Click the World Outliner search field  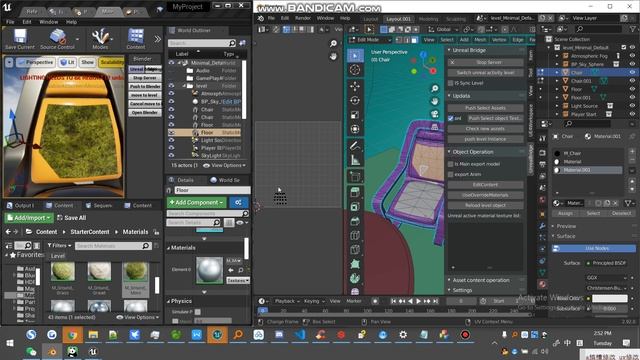click(x=202, y=43)
